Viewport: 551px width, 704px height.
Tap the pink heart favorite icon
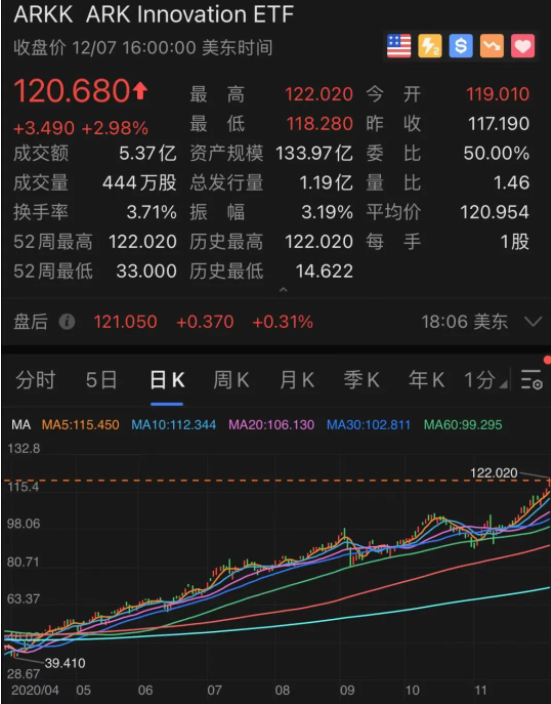point(523,46)
